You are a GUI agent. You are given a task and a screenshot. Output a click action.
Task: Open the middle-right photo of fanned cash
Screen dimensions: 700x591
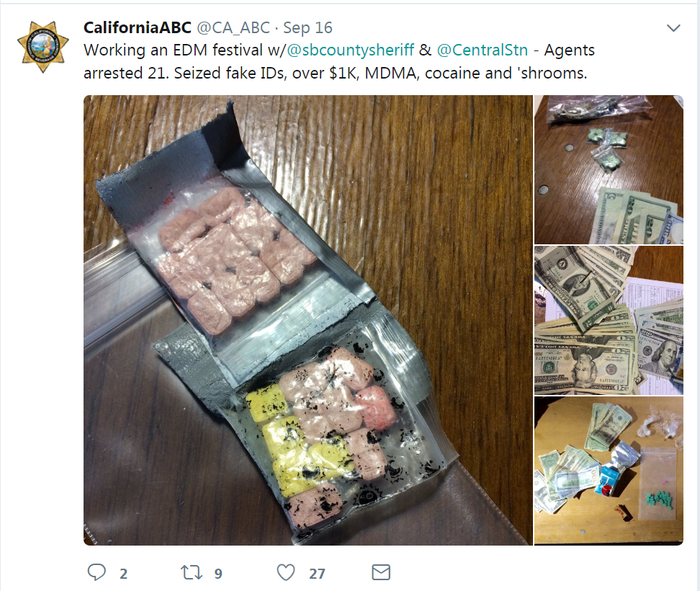tap(609, 320)
